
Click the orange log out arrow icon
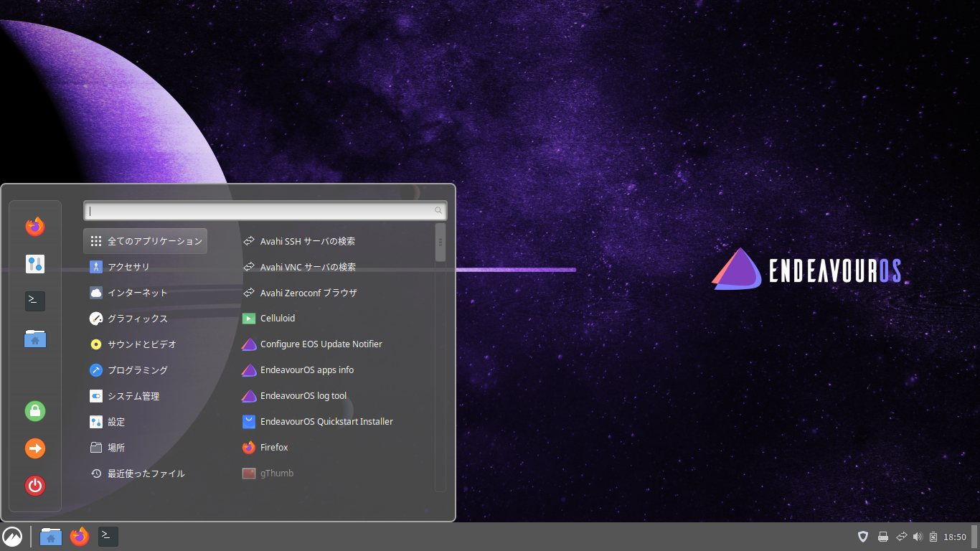click(35, 448)
